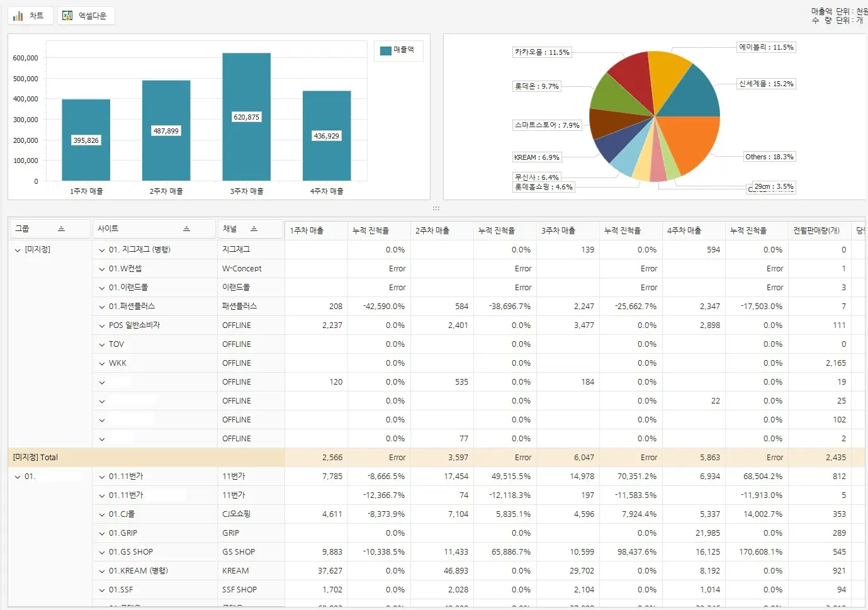Viewport: 868px width, 610px height.
Task: Click the sort icon in 그룹 header
Action: point(61,229)
